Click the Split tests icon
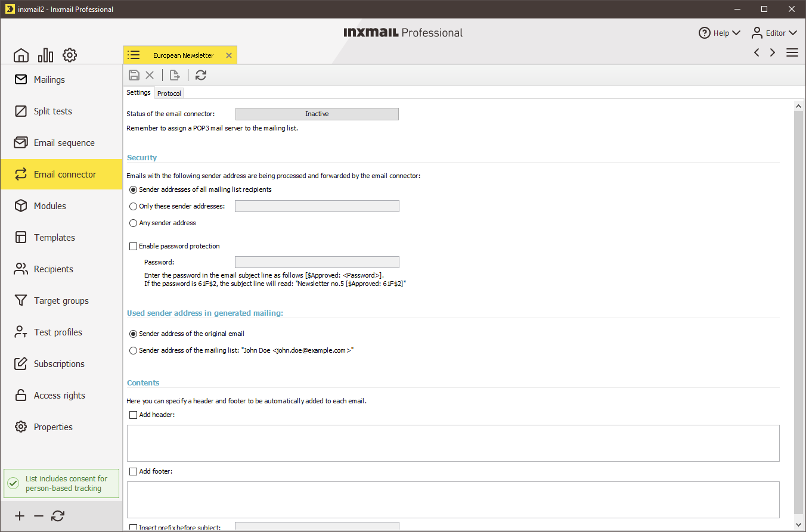This screenshot has width=806, height=532. click(x=21, y=111)
